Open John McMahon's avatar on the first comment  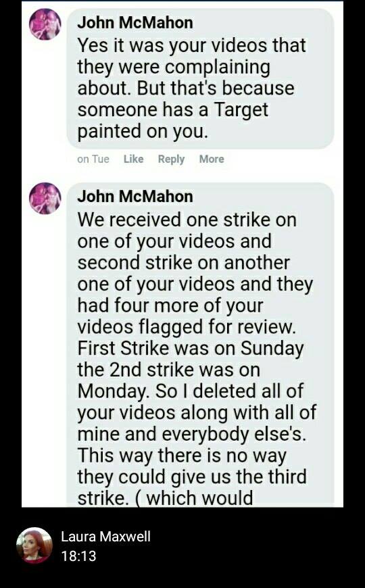tap(45, 24)
